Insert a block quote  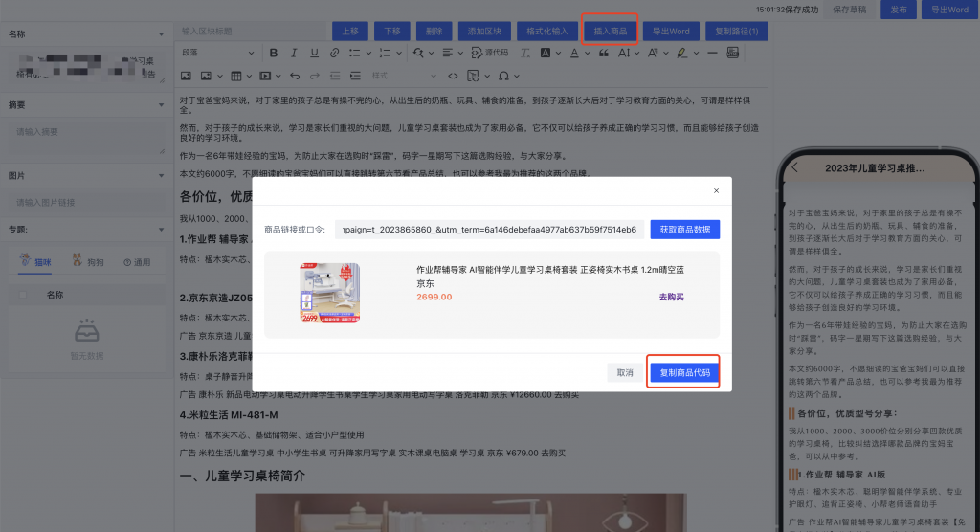[604, 54]
